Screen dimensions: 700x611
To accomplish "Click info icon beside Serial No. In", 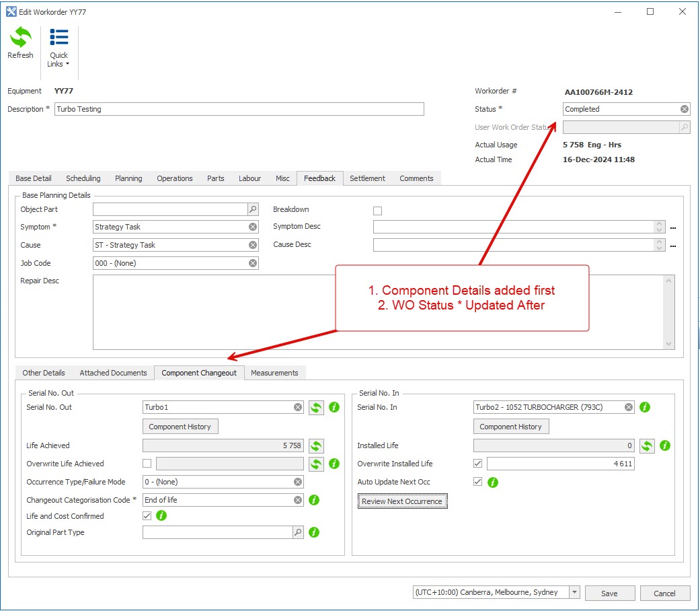I will coord(645,407).
